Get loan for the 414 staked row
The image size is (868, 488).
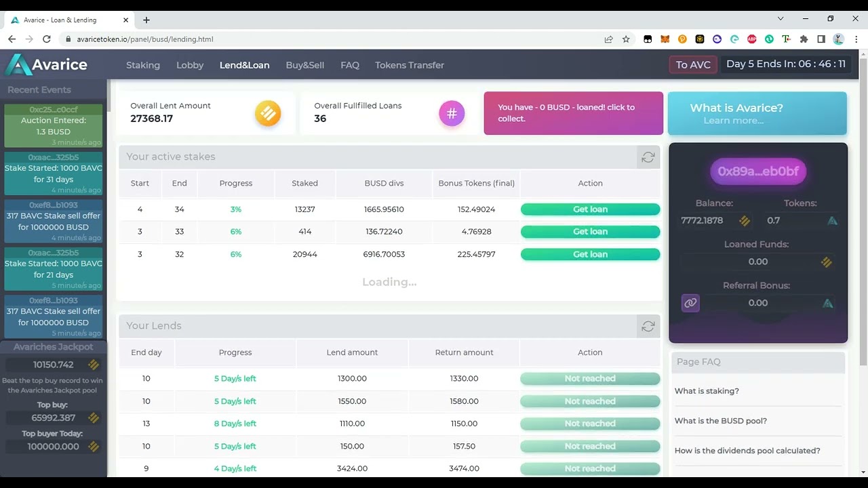pyautogui.click(x=590, y=232)
